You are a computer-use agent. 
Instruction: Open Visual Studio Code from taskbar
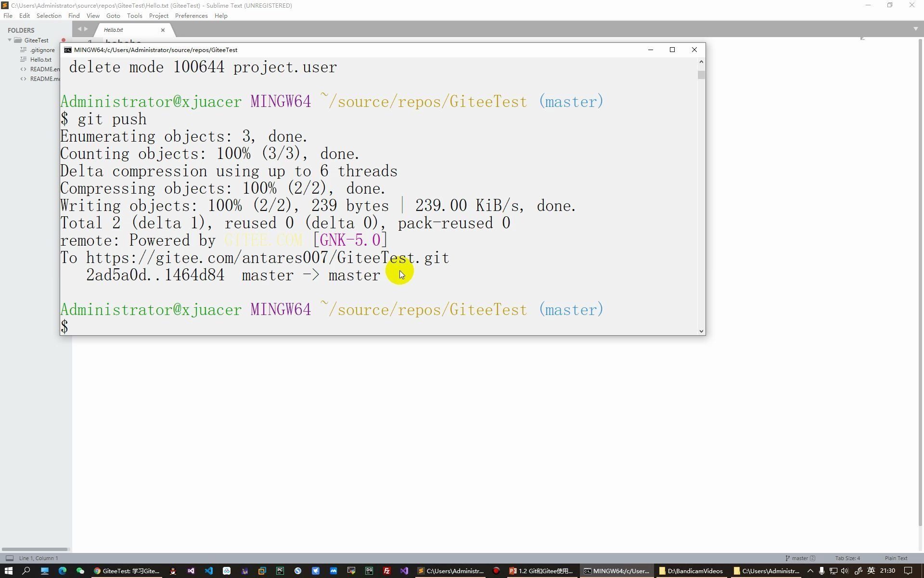point(209,571)
